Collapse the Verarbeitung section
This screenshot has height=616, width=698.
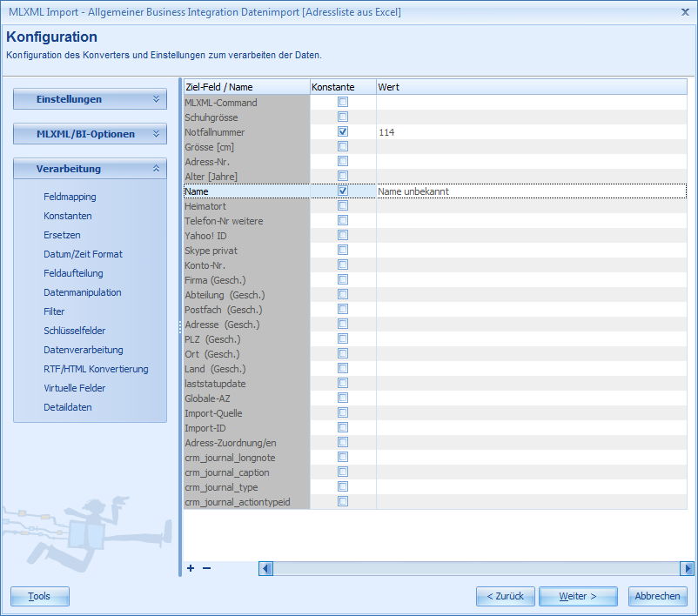[90, 168]
